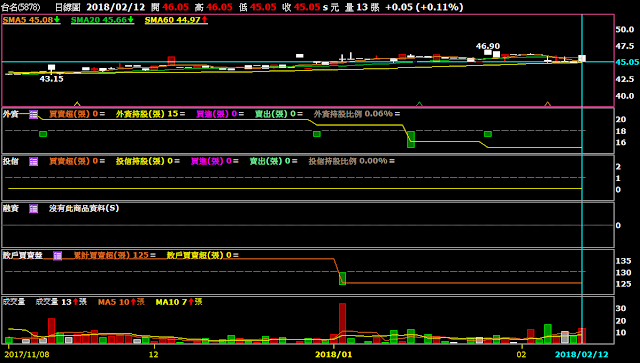Click the 成交量 13 張 volume label
The image size is (640, 363).
click(61, 302)
